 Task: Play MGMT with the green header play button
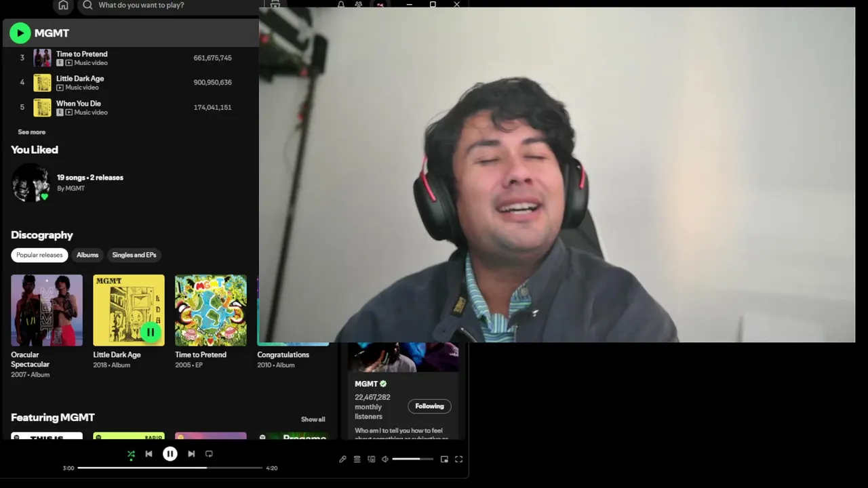(20, 33)
